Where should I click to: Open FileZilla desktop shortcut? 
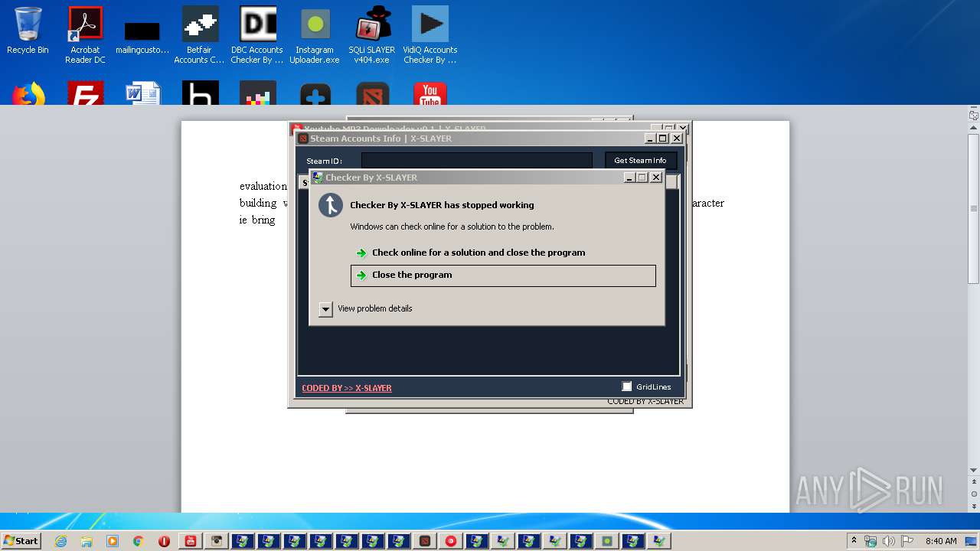click(x=85, y=93)
